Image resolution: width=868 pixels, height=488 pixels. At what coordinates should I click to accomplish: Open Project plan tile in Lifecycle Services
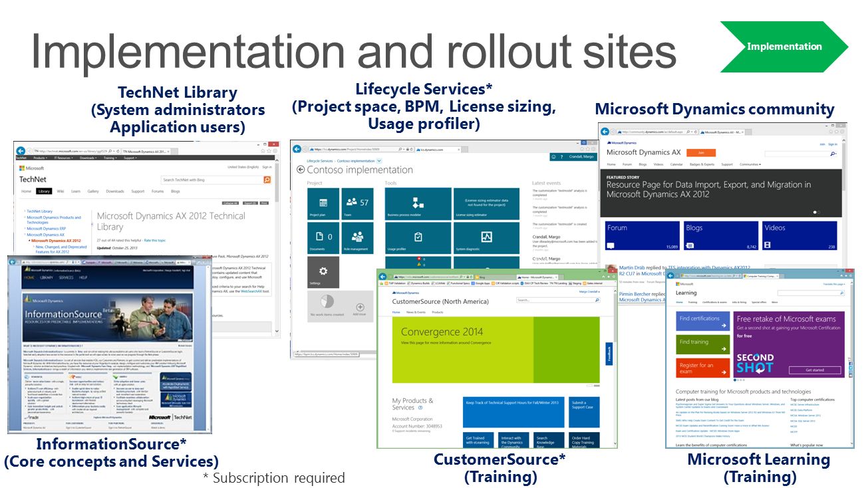(323, 204)
